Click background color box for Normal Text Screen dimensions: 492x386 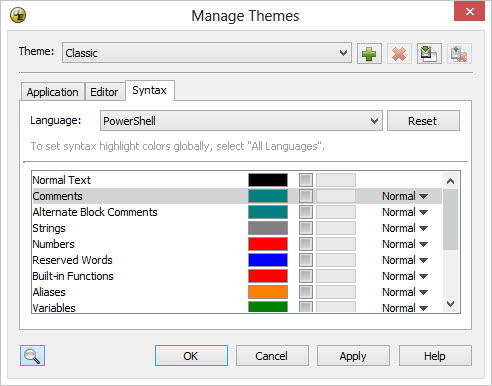coord(336,180)
